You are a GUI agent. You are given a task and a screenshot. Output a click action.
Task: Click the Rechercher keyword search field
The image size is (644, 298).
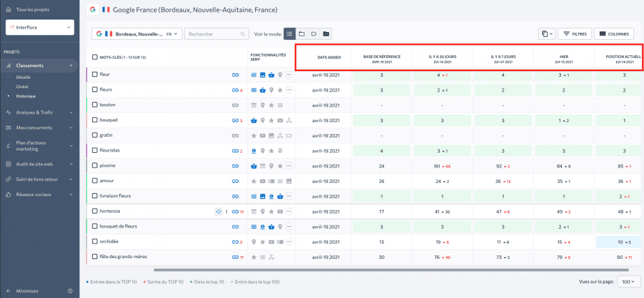pyautogui.click(x=217, y=34)
